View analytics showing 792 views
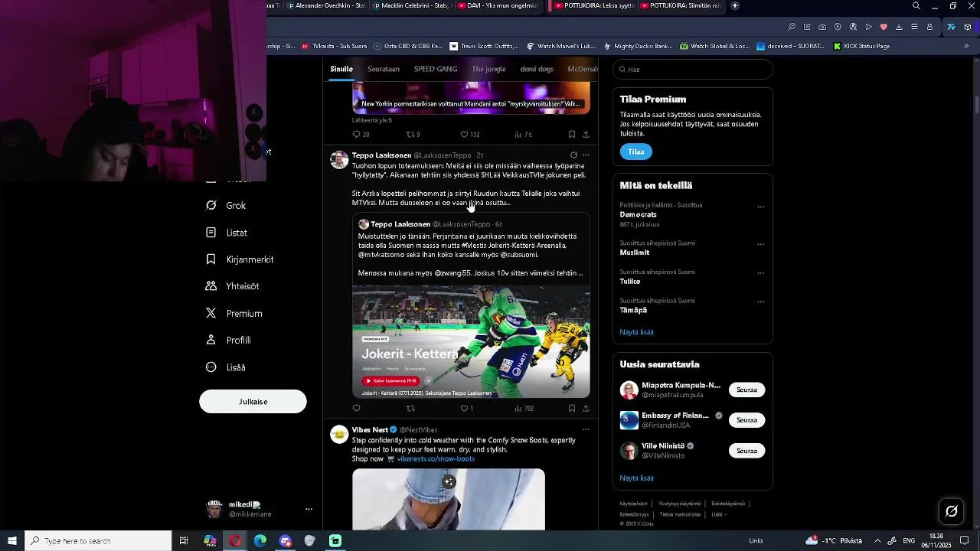980x551 pixels. 524,409
